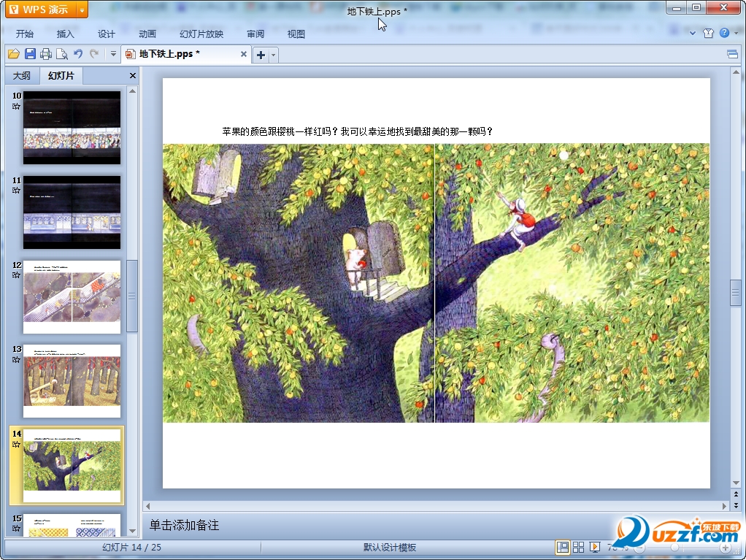
Task: Click the animation star icon under slide 10
Action: pyautogui.click(x=16, y=106)
